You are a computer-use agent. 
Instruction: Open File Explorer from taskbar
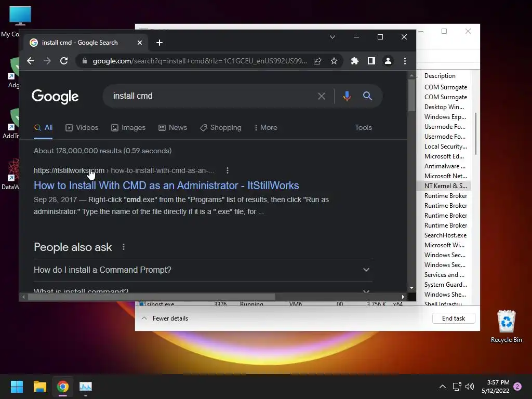39,387
